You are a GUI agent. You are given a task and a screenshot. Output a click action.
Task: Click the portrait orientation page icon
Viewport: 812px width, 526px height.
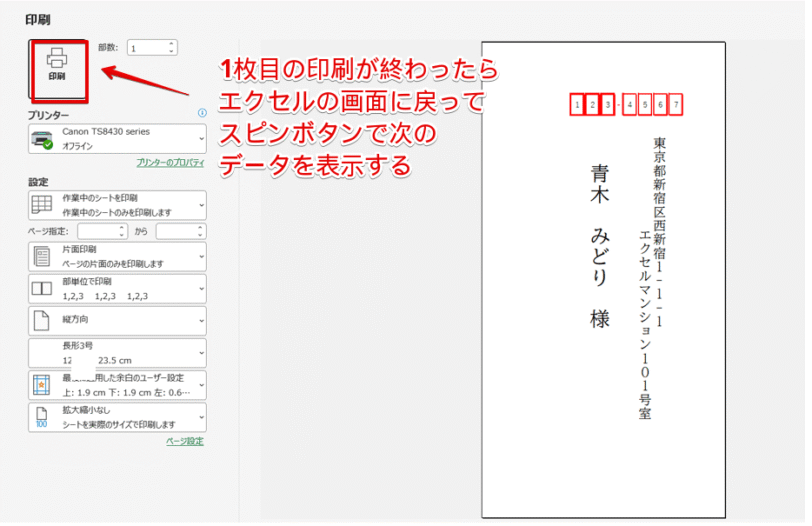[x=41, y=320]
